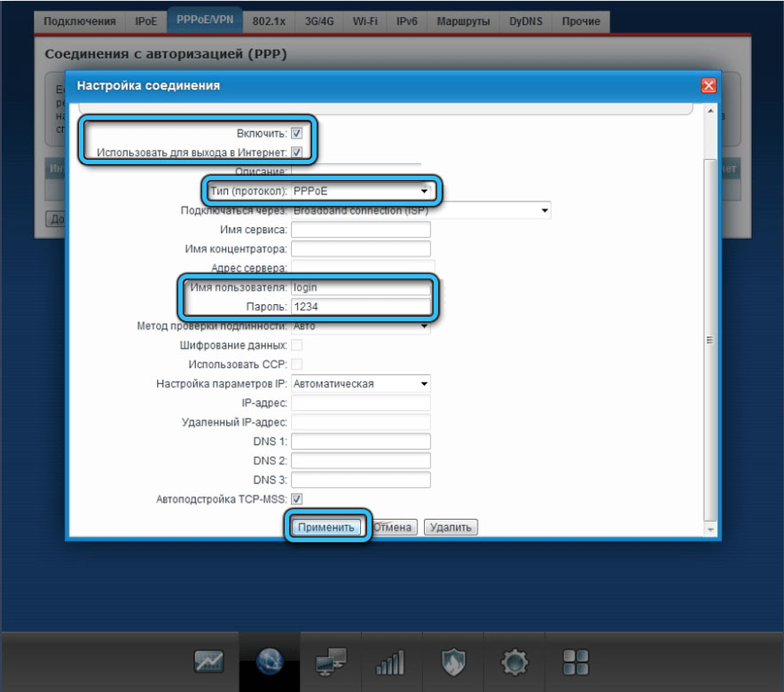
Task: Switch to the IPv6 tab
Action: tap(406, 21)
